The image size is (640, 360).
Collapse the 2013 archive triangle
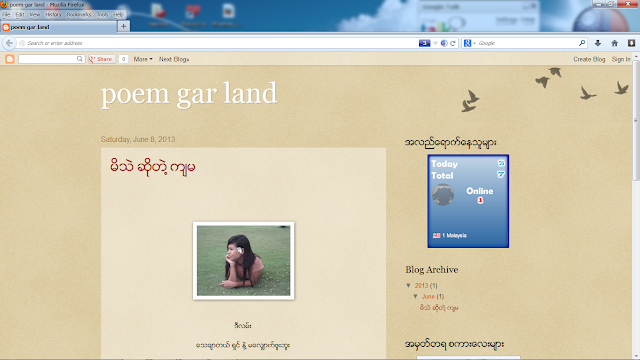pos(409,285)
